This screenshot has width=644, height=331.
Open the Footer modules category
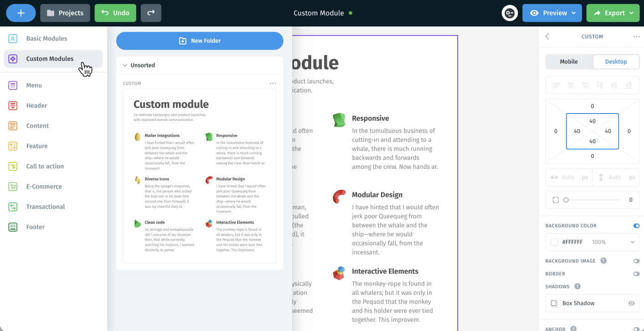pos(53,227)
